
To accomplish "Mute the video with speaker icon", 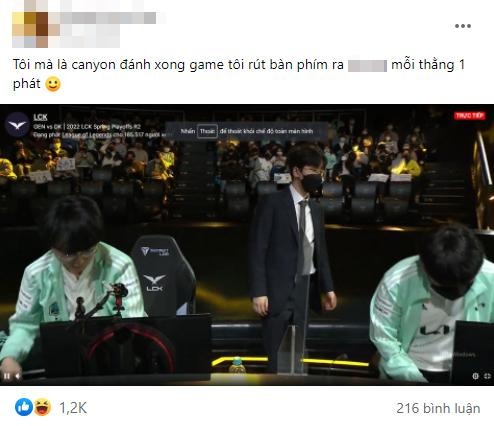I will [17, 376].
